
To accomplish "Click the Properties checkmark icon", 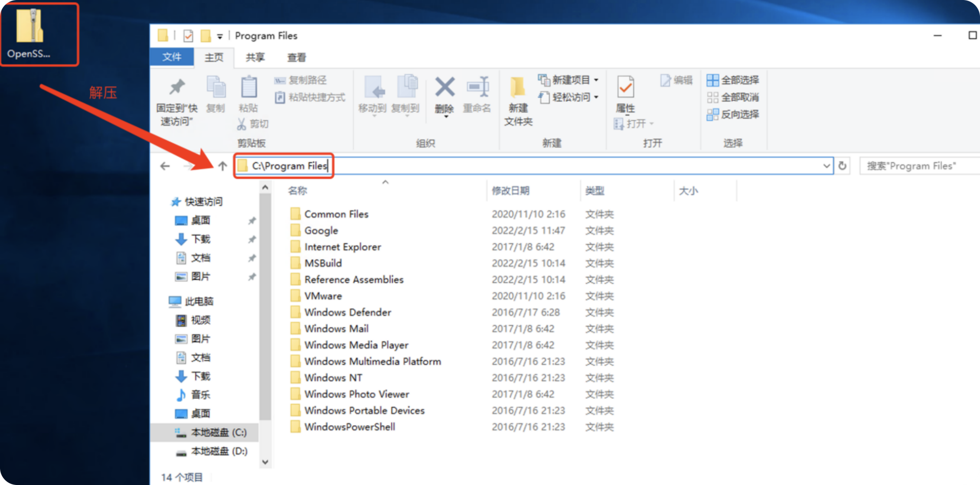I will [626, 87].
